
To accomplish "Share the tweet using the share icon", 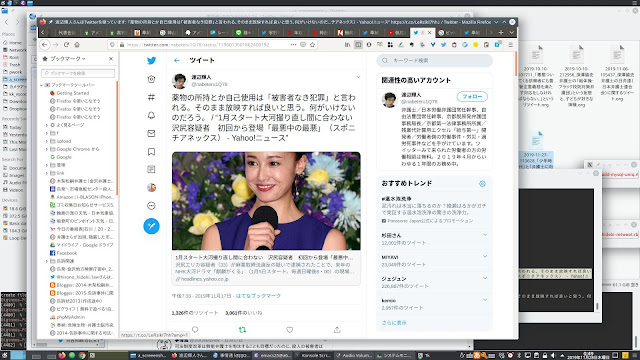I will pos(337,329).
